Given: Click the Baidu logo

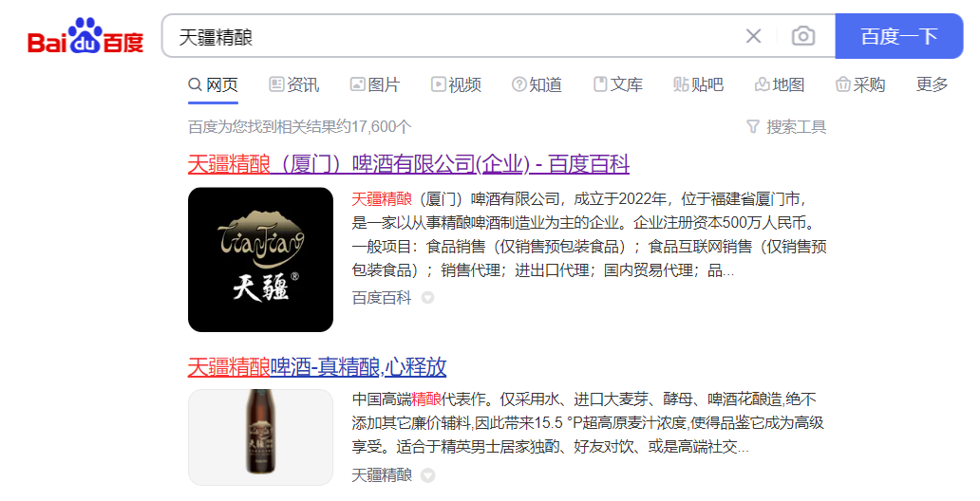Looking at the screenshot, I should pyautogui.click(x=85, y=36).
